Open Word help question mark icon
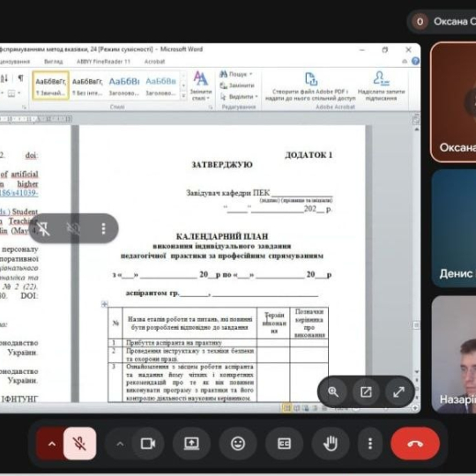476x476 pixels. [415, 62]
